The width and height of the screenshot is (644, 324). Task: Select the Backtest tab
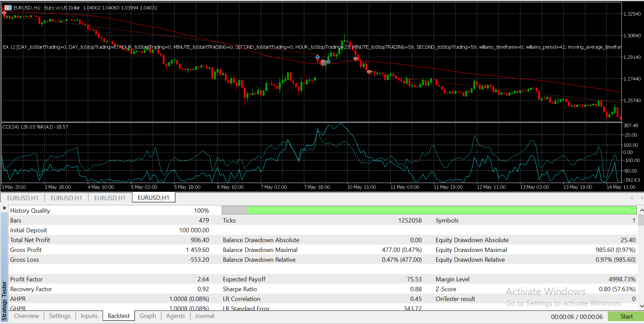[x=119, y=316]
